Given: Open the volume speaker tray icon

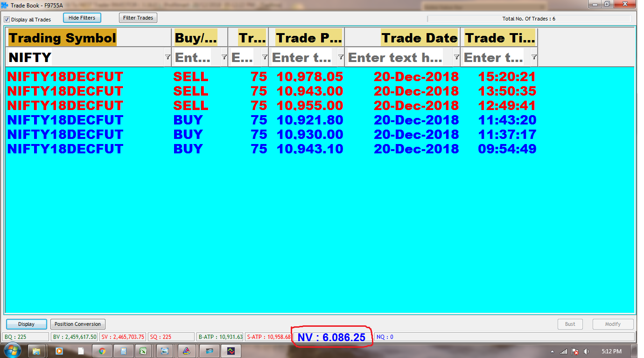Looking at the screenshot, I should 586,351.
